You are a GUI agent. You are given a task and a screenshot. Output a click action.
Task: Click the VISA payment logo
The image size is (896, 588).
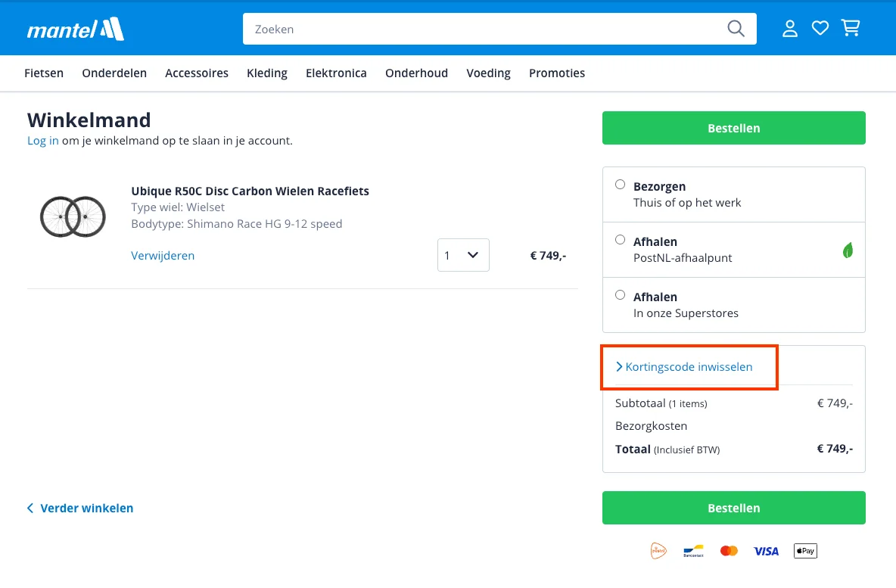766,551
